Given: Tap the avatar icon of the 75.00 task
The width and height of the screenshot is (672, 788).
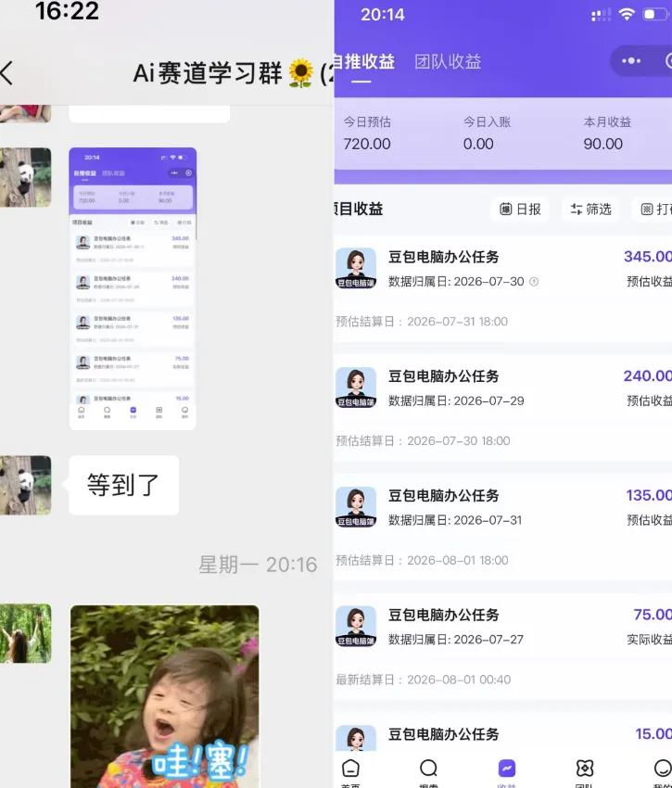Looking at the screenshot, I should [356, 626].
